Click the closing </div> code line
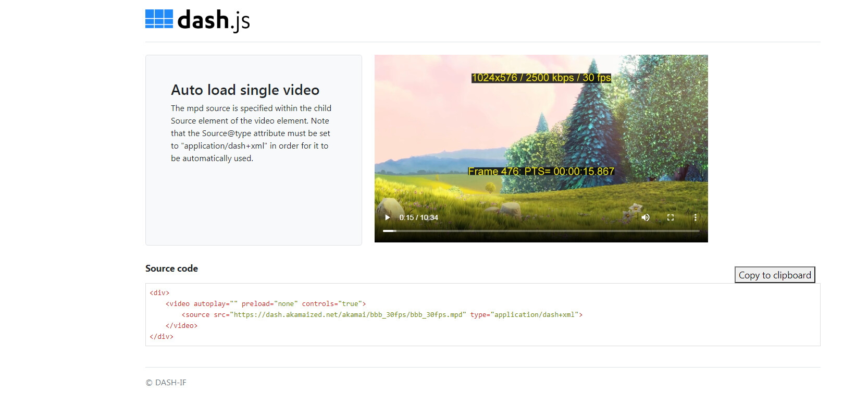Image resolution: width=868 pixels, height=403 pixels. [162, 337]
